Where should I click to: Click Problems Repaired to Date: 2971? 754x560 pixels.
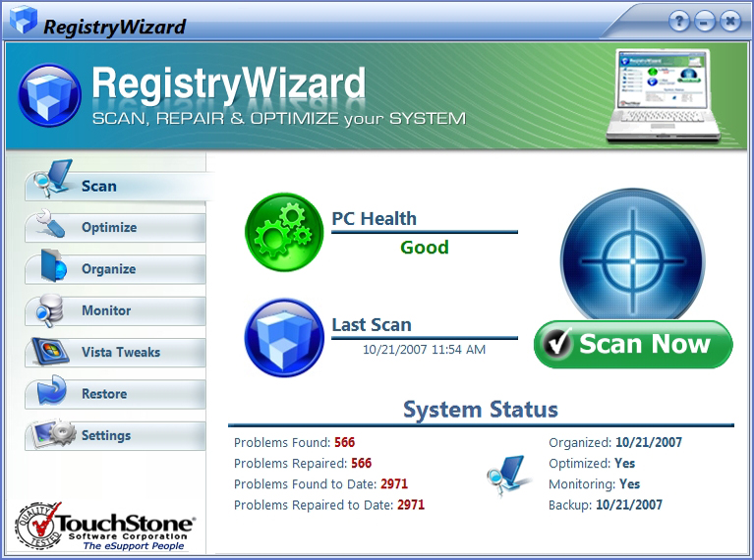(329, 505)
